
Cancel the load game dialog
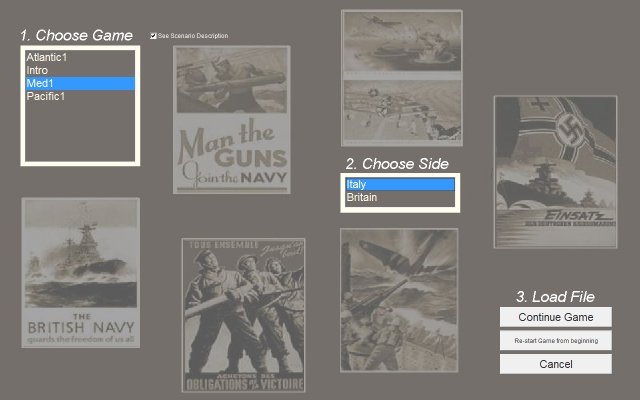click(555, 364)
